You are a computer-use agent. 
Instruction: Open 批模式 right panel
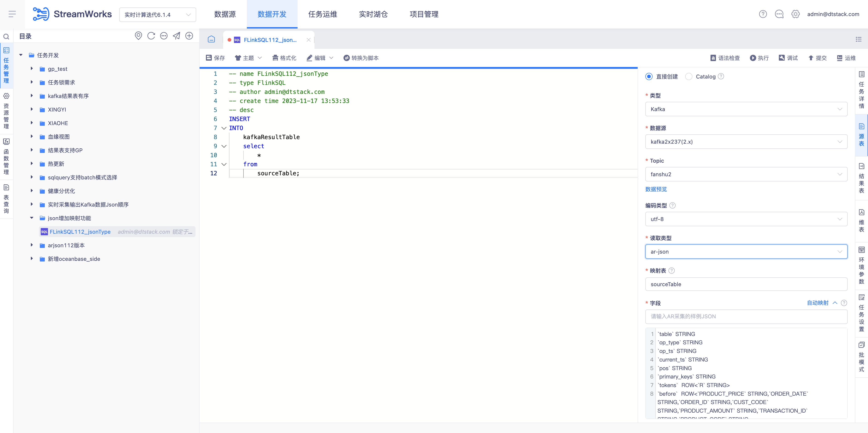[862, 357]
